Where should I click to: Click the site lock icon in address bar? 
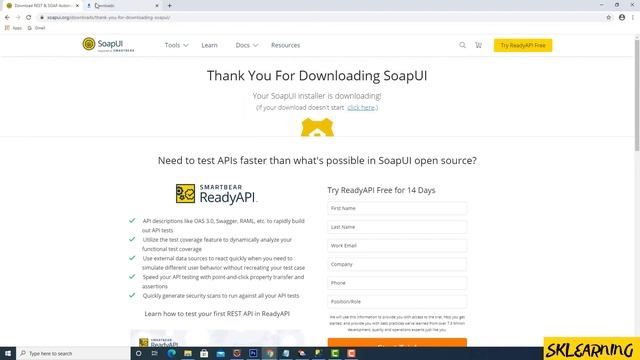tap(42, 18)
